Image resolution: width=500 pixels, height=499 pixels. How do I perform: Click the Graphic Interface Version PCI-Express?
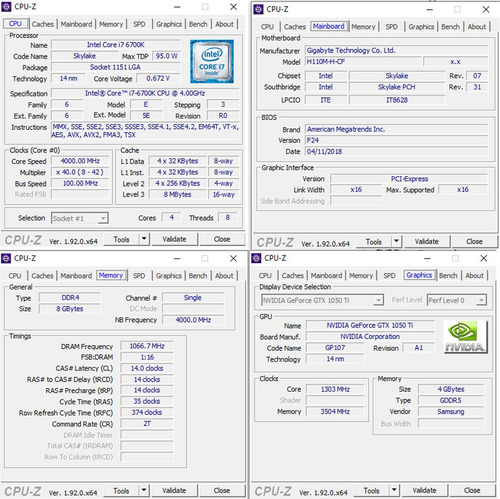(x=409, y=179)
